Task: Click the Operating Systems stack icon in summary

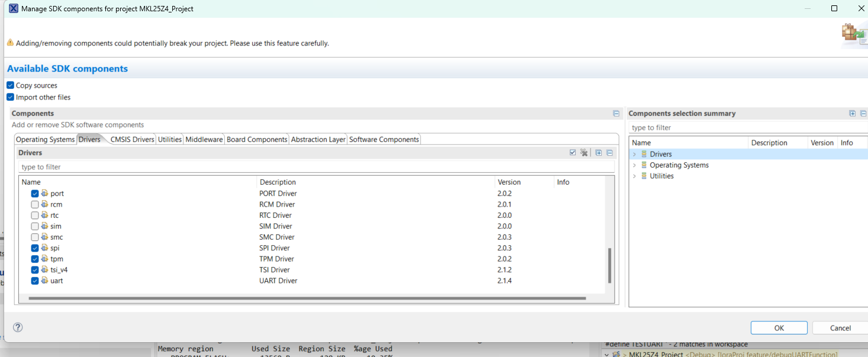Action: [644, 165]
